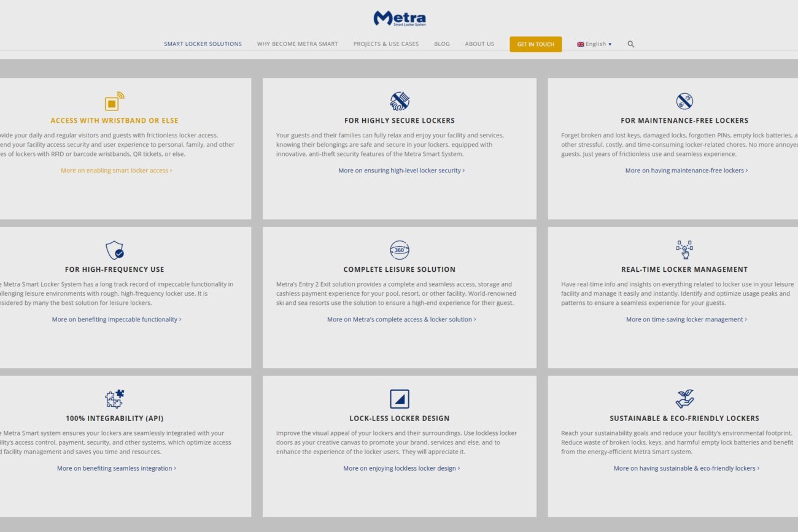This screenshot has width=798, height=532.
Task: Click the highly secure lockers icon
Action: coord(399,101)
